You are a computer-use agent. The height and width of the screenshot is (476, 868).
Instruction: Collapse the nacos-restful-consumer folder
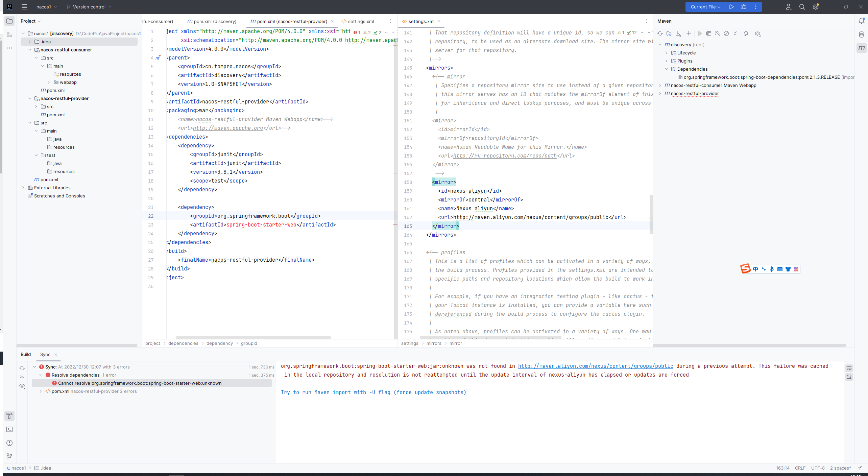click(x=30, y=50)
